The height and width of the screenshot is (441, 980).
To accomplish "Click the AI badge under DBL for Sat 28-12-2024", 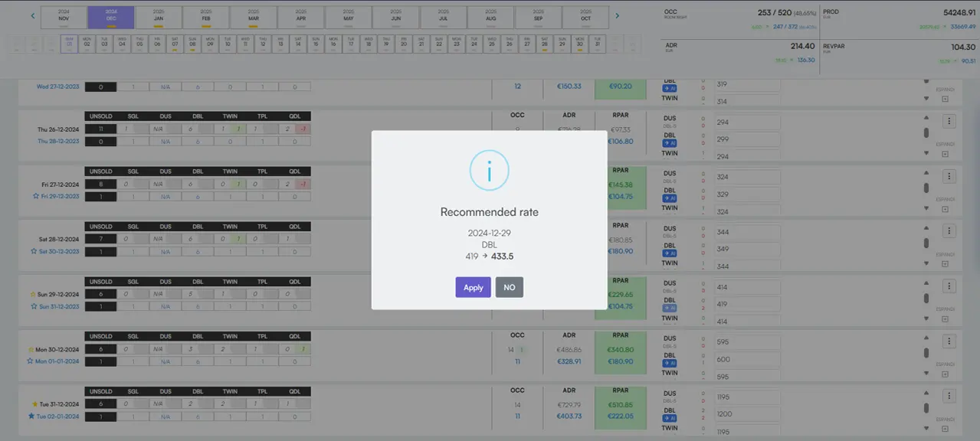I will coord(670,253).
